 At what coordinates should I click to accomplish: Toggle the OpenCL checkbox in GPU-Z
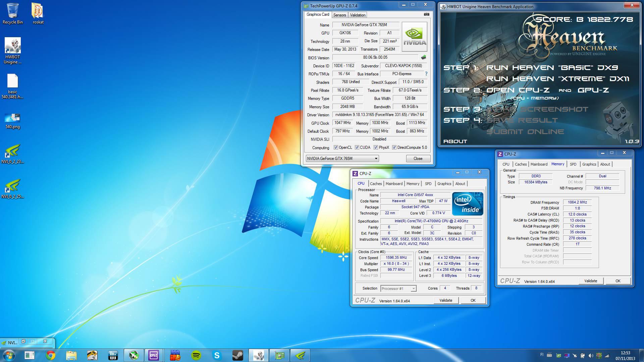(336, 147)
